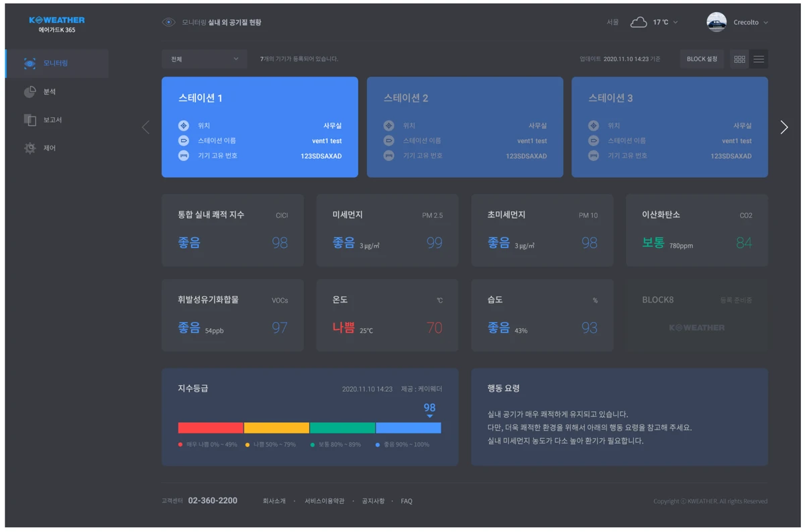Go to previous station with left arrow

pyautogui.click(x=146, y=127)
